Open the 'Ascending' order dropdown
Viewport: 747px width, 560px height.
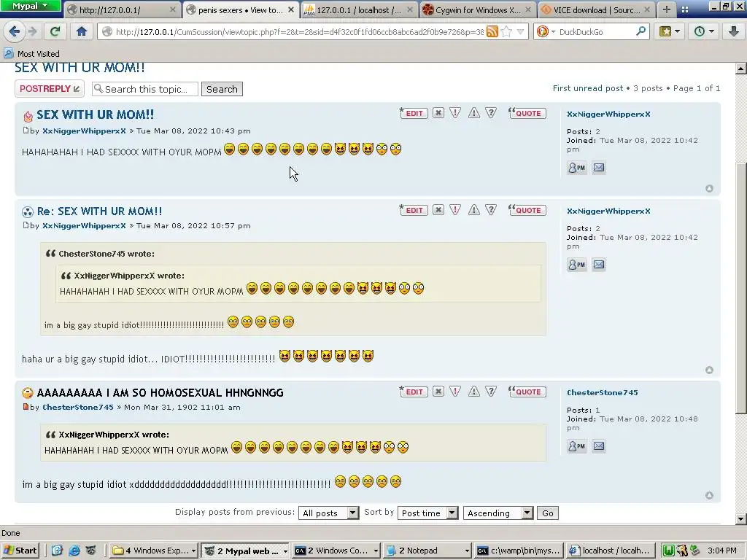[498, 513]
